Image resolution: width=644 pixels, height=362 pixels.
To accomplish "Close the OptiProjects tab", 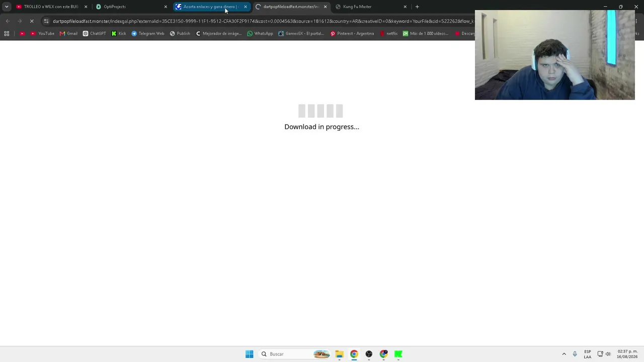I will click(x=166, y=7).
